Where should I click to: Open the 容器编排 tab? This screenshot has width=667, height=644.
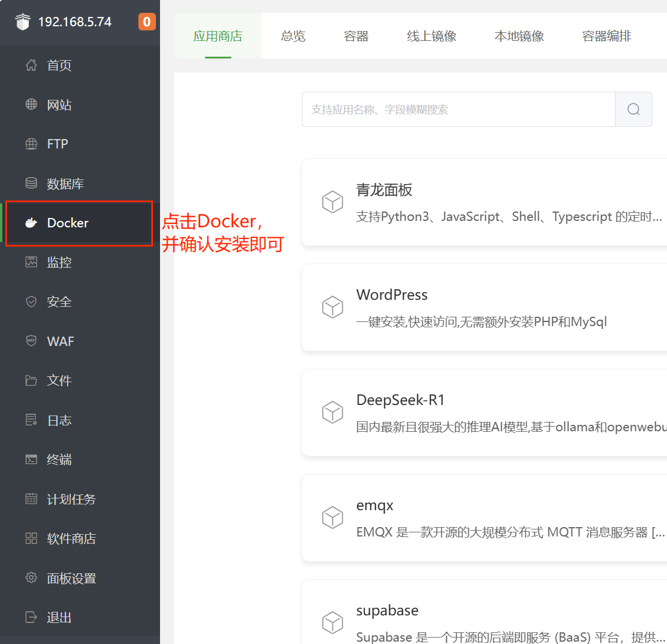pos(607,36)
